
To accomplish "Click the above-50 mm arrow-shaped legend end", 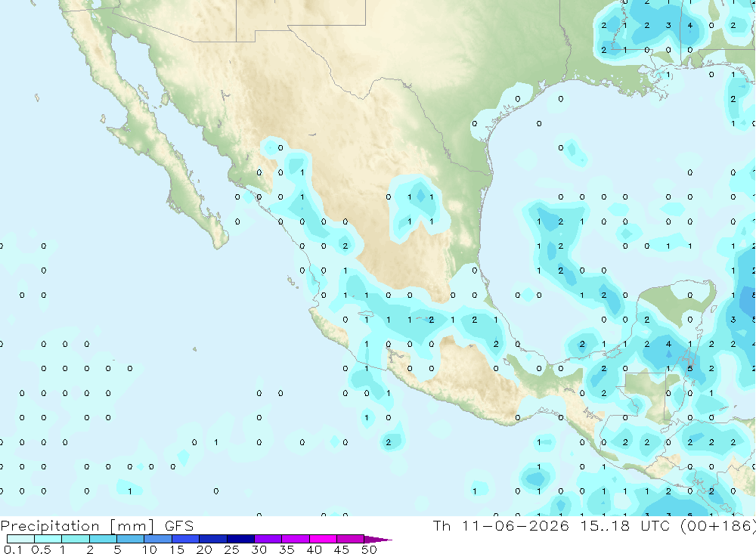I will point(378,539).
